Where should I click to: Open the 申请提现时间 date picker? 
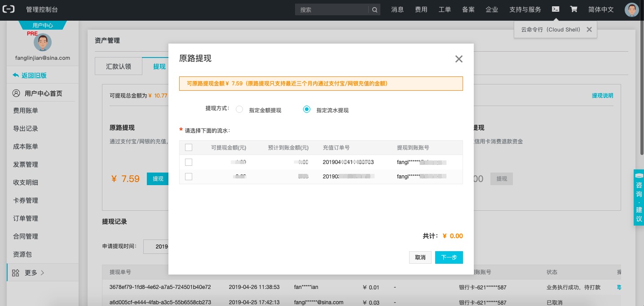point(156,246)
